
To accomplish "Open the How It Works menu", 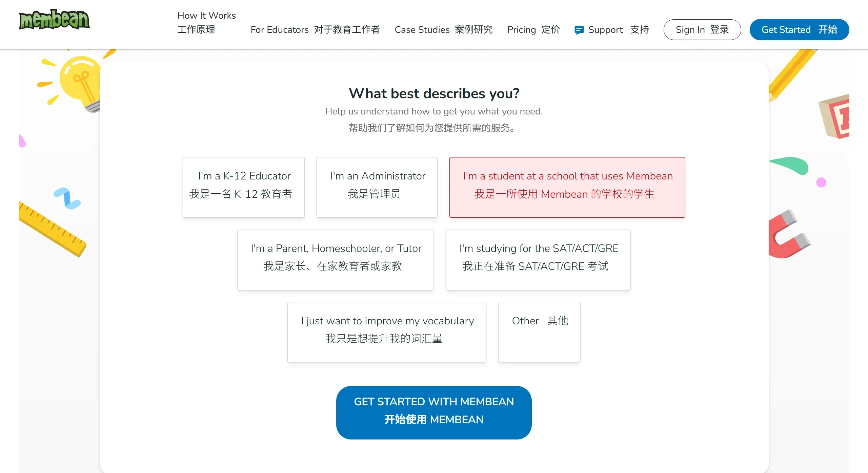I will 206,15.
